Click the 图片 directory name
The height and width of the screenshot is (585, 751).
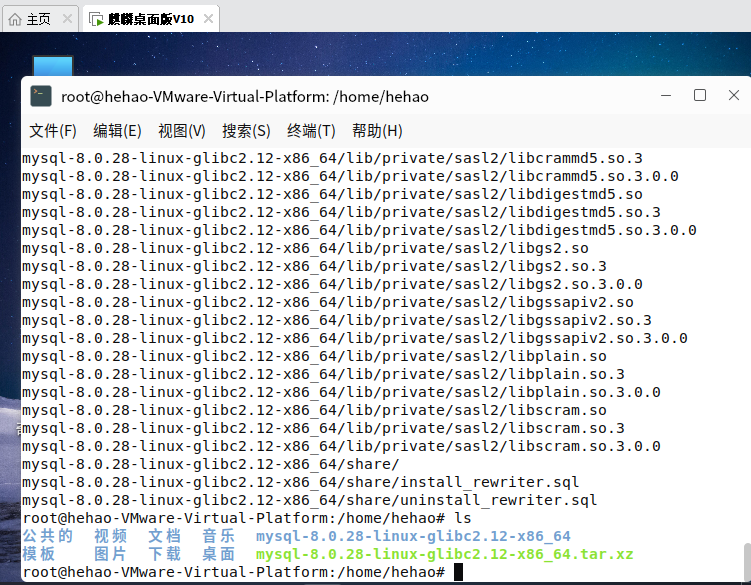tap(111, 554)
